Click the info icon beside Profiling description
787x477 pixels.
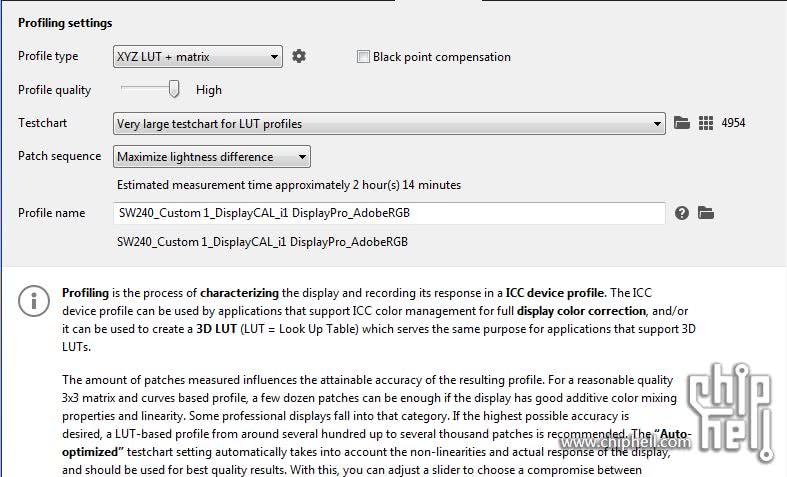click(x=35, y=299)
